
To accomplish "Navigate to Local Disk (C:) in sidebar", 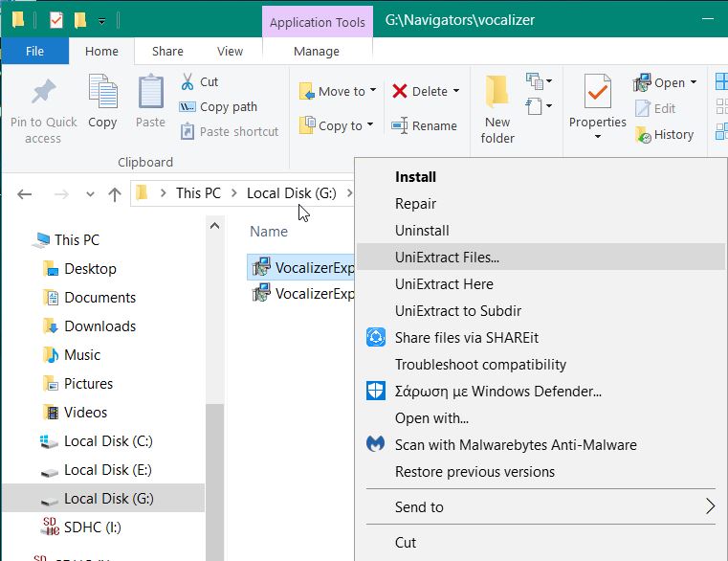I will (108, 441).
